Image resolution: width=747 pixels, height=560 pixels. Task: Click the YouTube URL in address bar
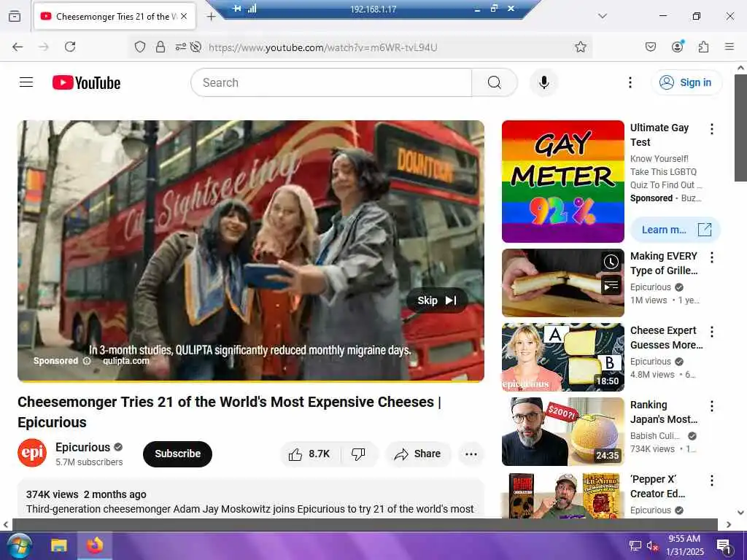(x=322, y=47)
